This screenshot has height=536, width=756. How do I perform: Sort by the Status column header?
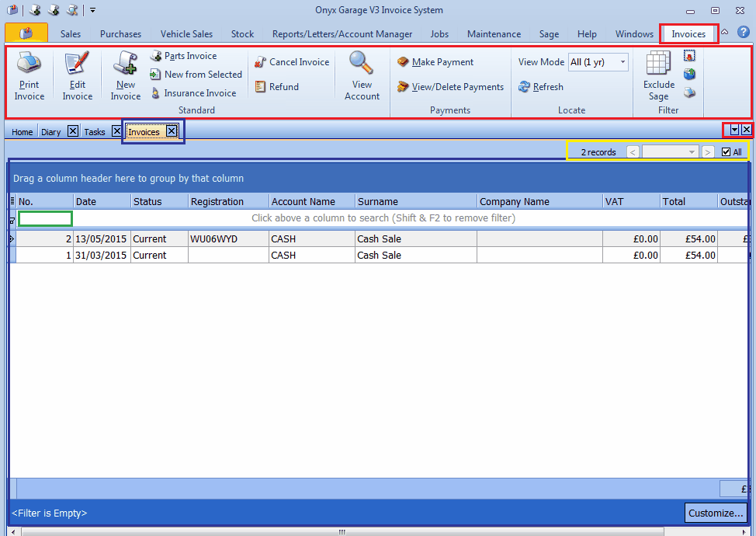[159, 202]
